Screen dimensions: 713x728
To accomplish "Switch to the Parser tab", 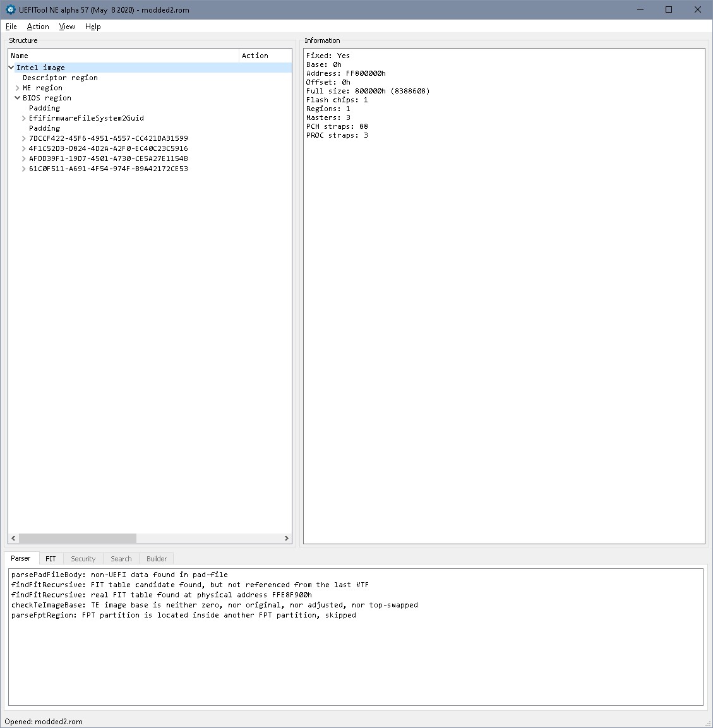I will click(x=21, y=558).
